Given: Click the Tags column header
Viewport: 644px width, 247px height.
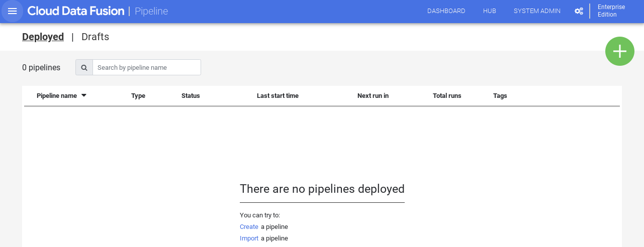Looking at the screenshot, I should 500,96.
